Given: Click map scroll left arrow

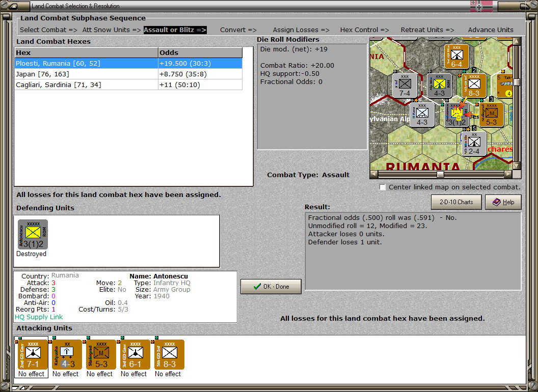Looking at the screenshot, I should click(x=374, y=174).
